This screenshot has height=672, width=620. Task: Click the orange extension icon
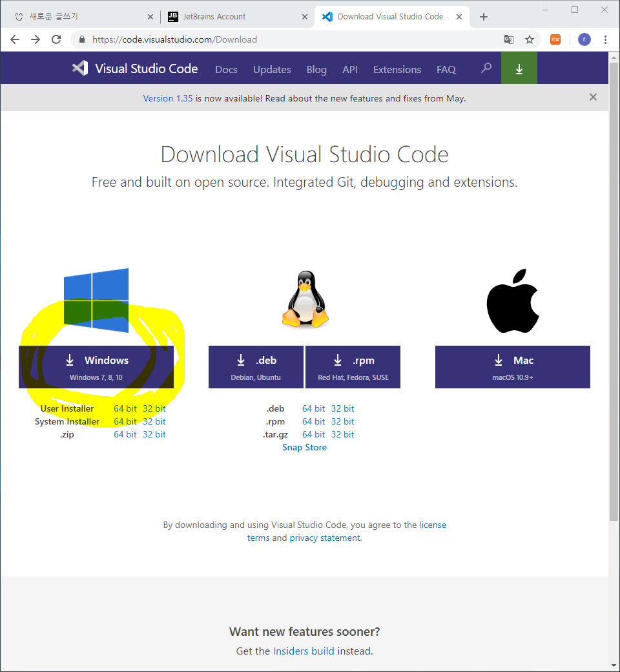click(x=555, y=39)
